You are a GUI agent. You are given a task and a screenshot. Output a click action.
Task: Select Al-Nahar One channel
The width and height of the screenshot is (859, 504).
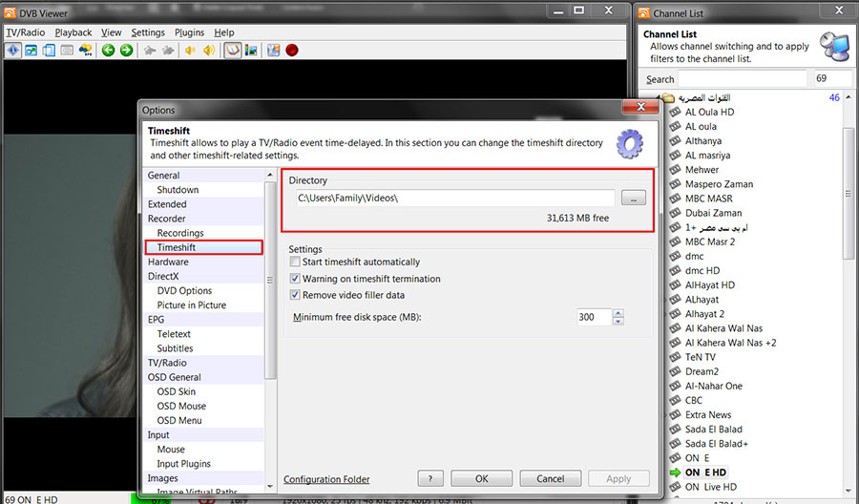tap(714, 387)
